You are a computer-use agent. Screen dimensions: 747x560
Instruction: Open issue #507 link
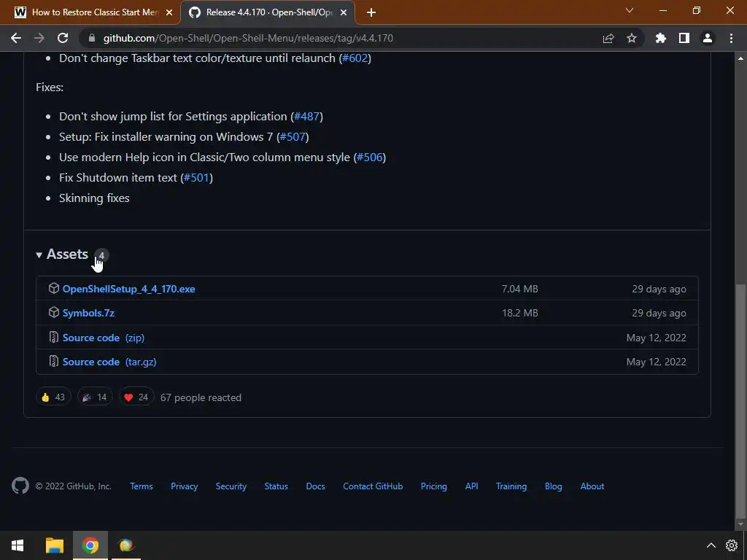tap(293, 136)
